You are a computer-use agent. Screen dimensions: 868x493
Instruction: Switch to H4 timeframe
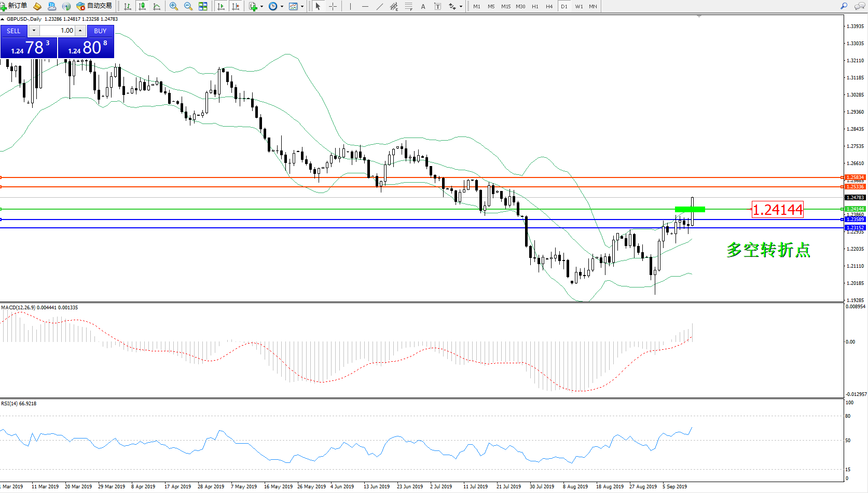[x=549, y=6]
